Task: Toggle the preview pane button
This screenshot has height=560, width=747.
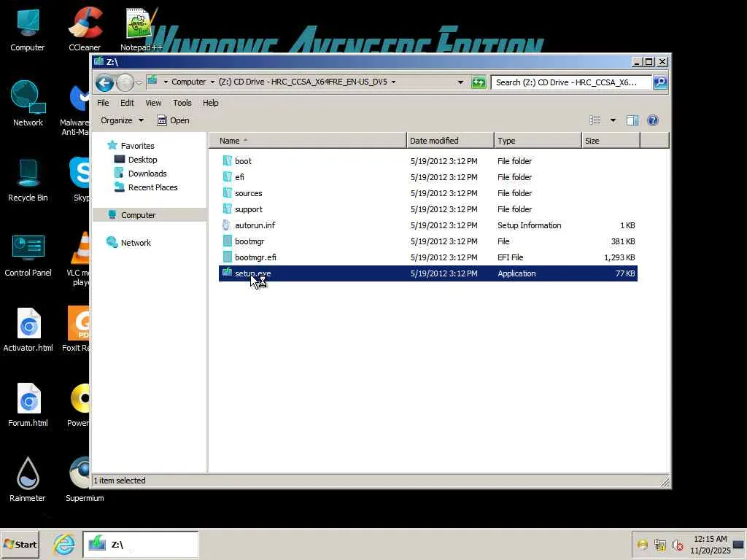Action: pos(632,120)
